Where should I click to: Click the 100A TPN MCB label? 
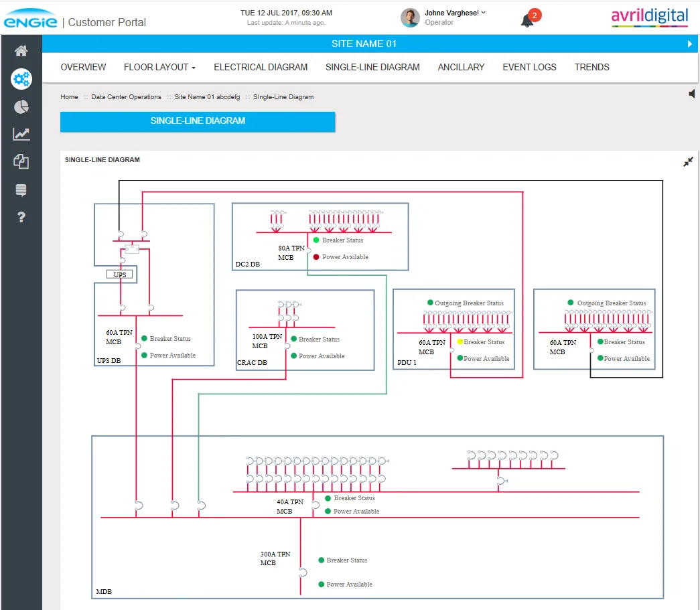[x=267, y=341]
